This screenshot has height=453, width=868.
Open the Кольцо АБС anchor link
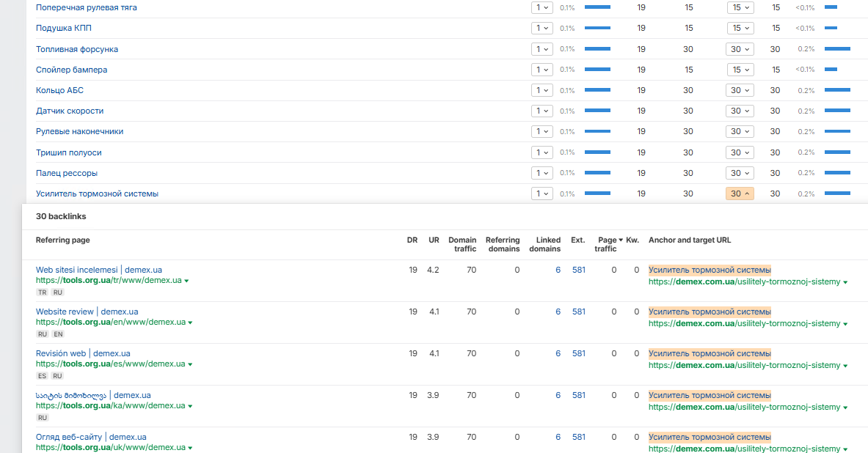pyautogui.click(x=59, y=90)
